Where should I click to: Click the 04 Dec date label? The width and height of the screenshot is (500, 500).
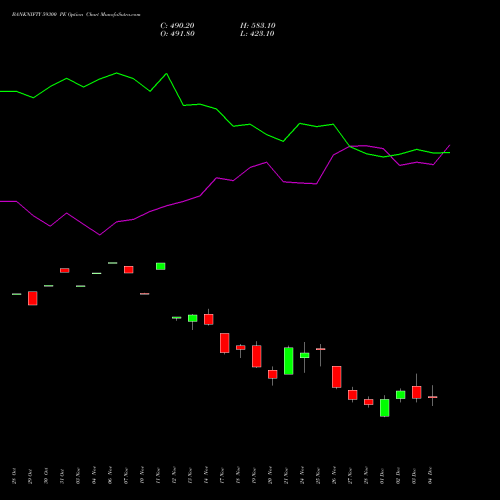point(430,476)
